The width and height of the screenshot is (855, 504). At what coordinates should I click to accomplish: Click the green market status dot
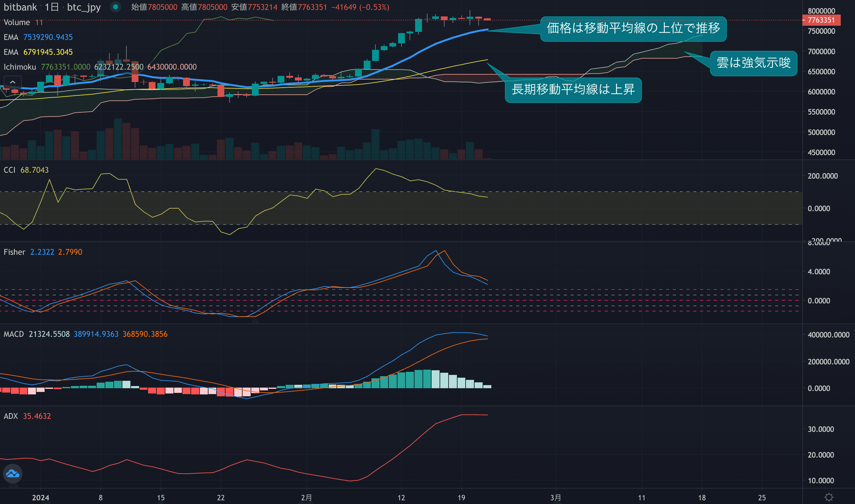(116, 7)
